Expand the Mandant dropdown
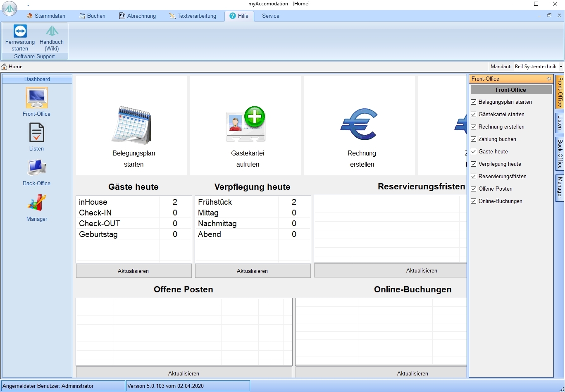 [561, 67]
